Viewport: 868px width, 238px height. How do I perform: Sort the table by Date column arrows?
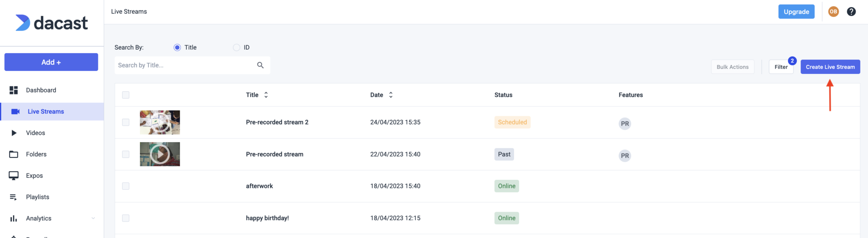tap(390, 95)
